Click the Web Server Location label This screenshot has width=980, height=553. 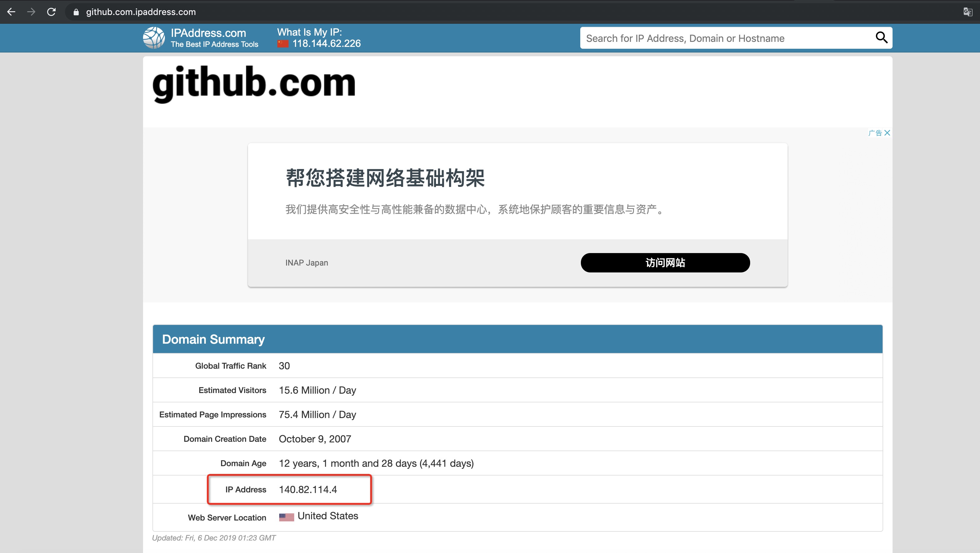coord(227,518)
